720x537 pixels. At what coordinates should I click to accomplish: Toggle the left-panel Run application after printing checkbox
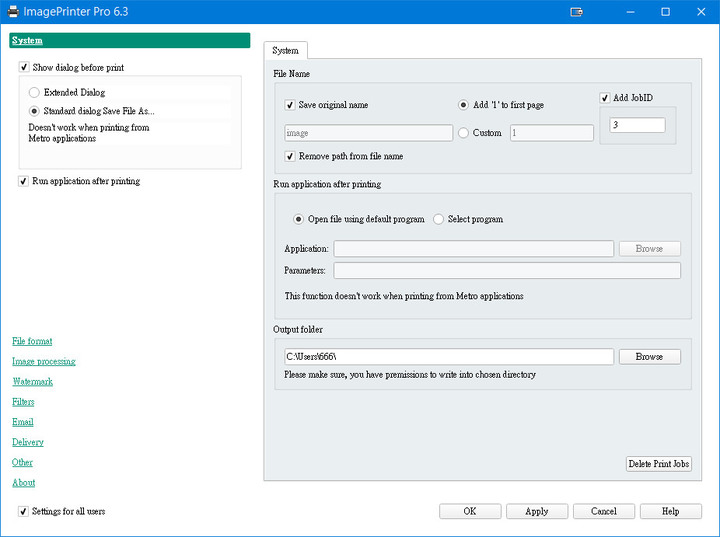coord(23,181)
